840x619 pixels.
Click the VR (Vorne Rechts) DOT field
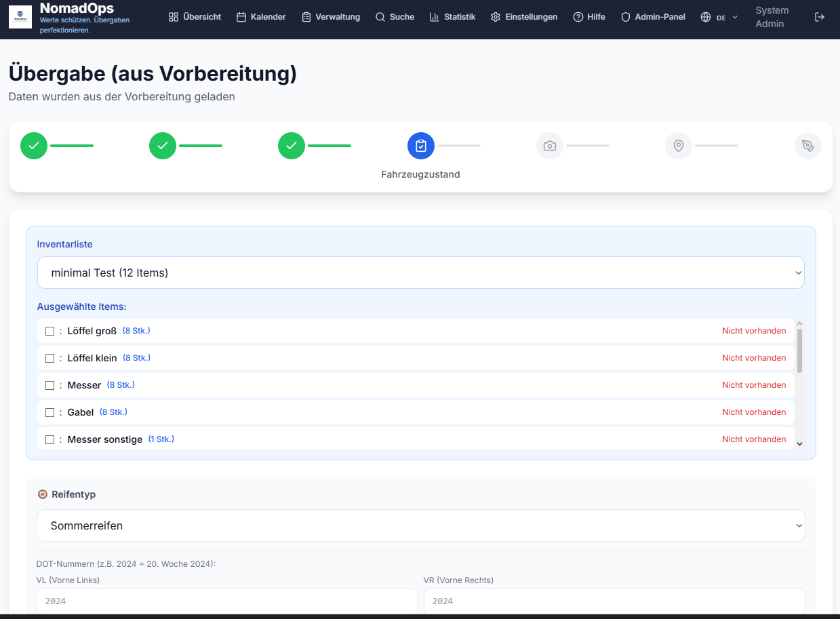(614, 601)
